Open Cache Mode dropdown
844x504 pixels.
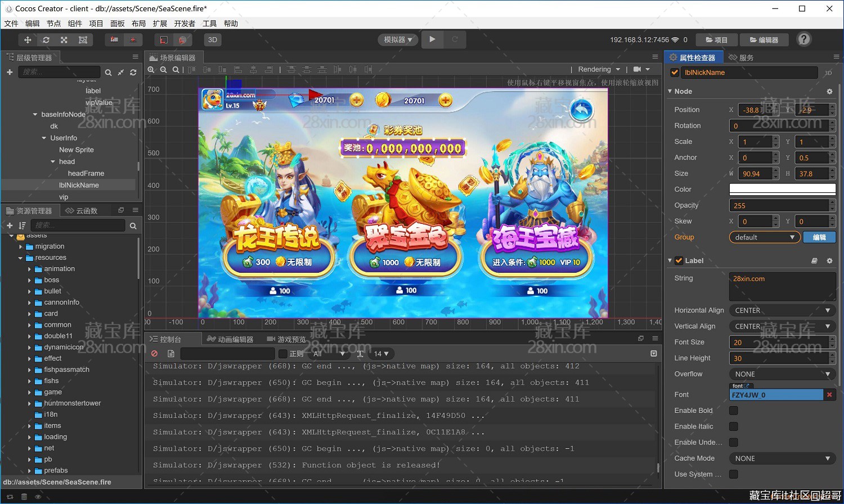point(782,458)
